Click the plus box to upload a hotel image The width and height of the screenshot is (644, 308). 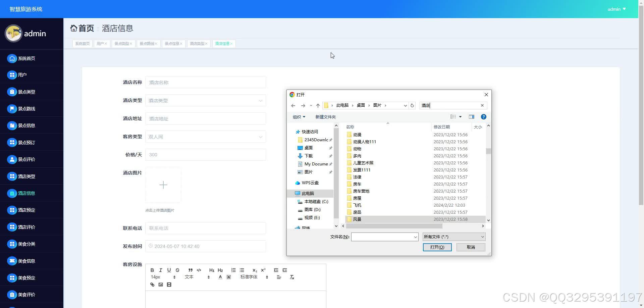tap(163, 185)
